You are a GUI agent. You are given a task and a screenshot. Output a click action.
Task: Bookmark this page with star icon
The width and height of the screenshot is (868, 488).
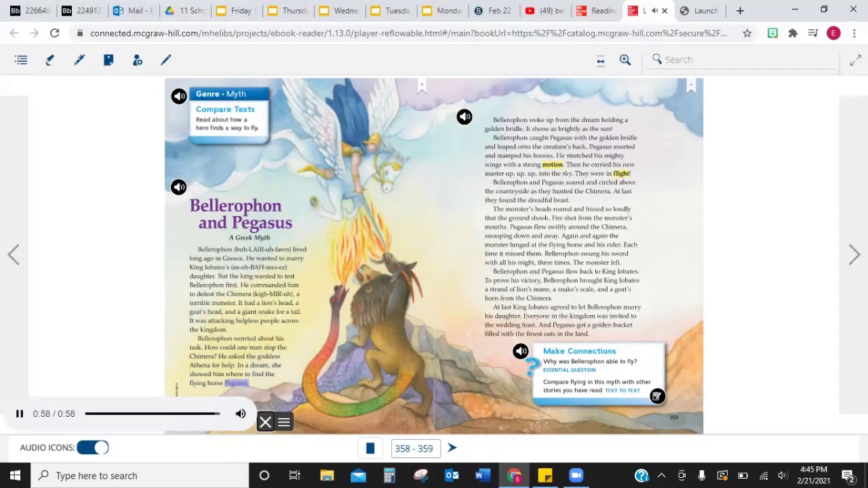coord(747,33)
